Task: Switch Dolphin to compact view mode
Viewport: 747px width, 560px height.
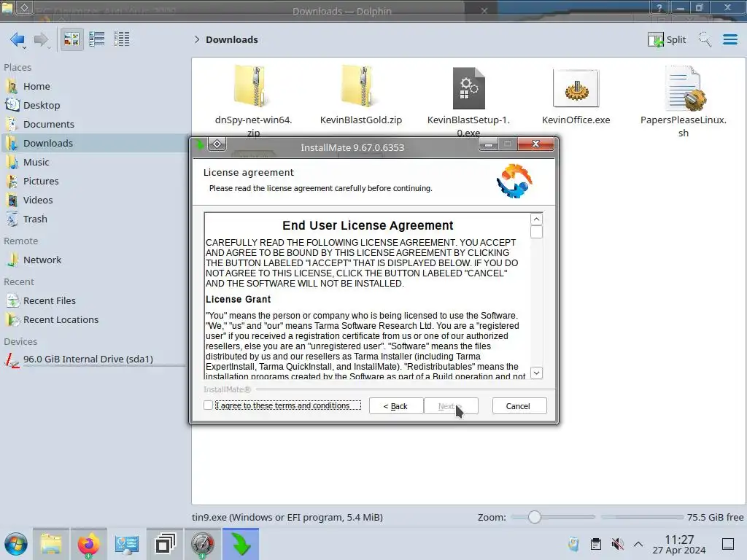Action: pos(97,39)
